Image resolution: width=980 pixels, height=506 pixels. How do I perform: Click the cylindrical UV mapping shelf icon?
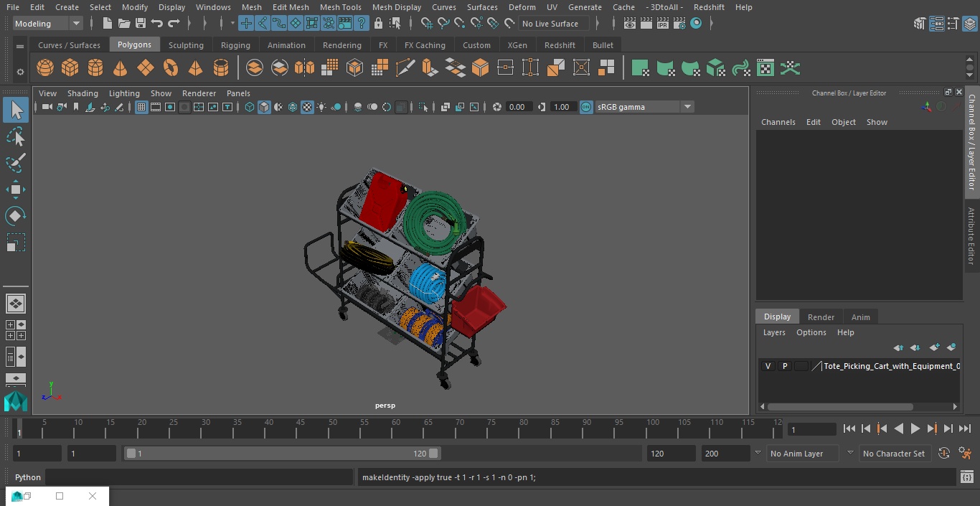(666, 68)
